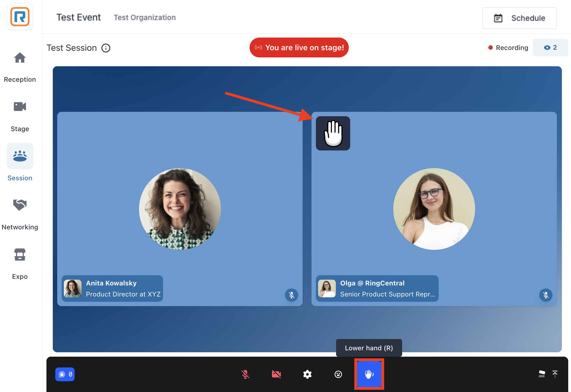Image resolution: width=571 pixels, height=392 pixels.
Task: Select the Session sidebar item
Action: pos(20,162)
